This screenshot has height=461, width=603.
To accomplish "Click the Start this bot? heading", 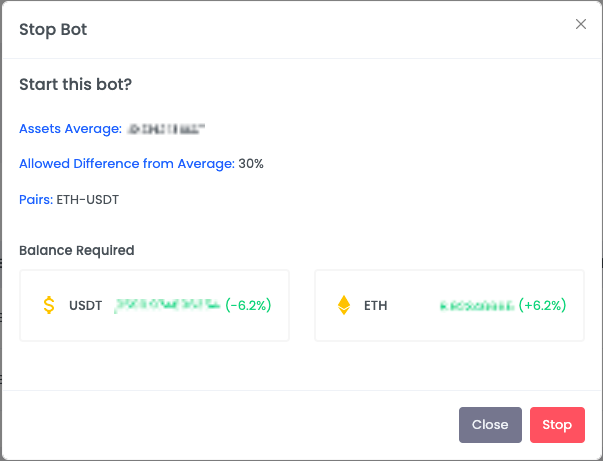I will click(x=75, y=84).
